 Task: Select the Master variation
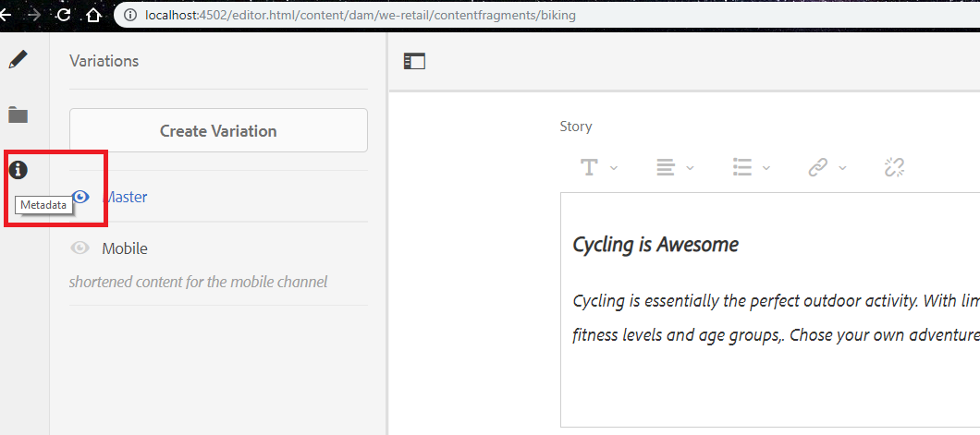coord(125,197)
